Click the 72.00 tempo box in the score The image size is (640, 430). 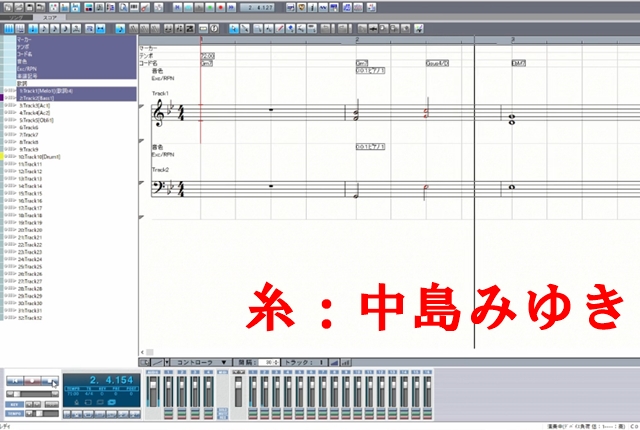[x=208, y=56]
